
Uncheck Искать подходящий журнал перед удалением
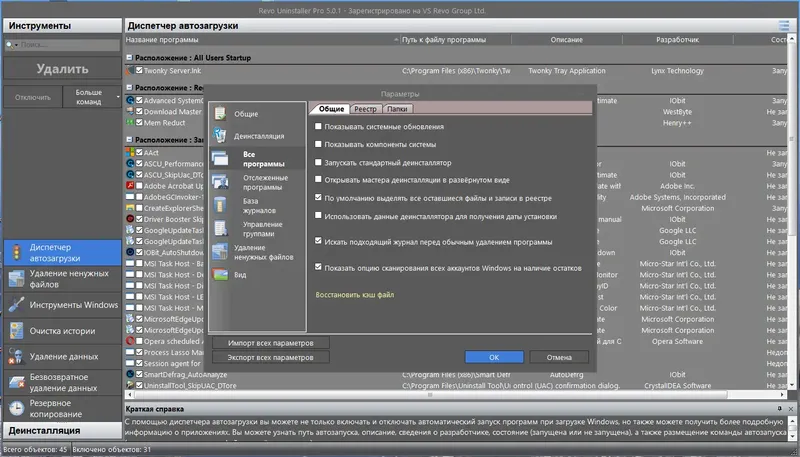point(318,241)
